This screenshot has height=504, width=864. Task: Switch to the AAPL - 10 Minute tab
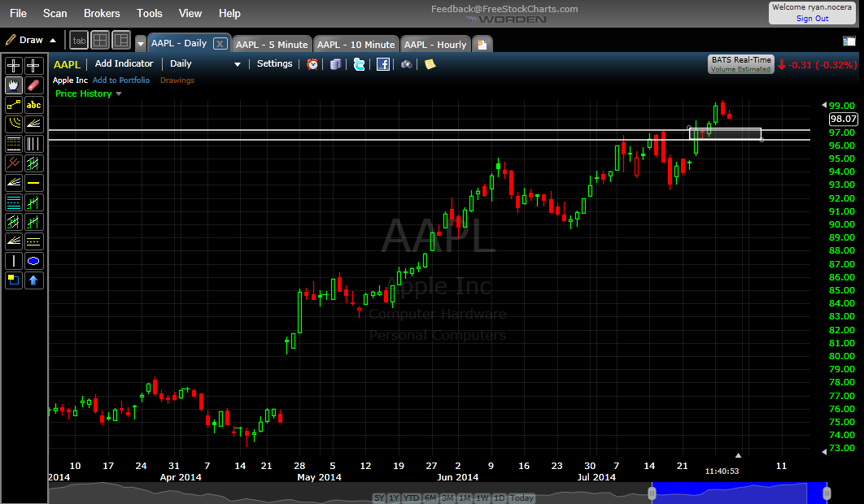(356, 45)
